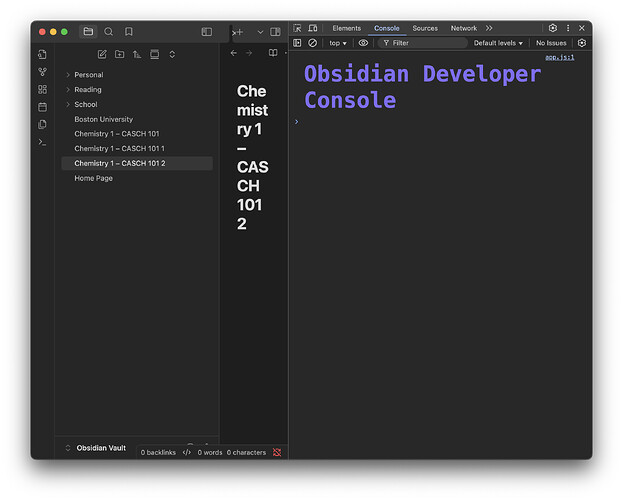622x500 pixels.
Task: Open DevTools three-dot customize menu
Action: coord(568,28)
